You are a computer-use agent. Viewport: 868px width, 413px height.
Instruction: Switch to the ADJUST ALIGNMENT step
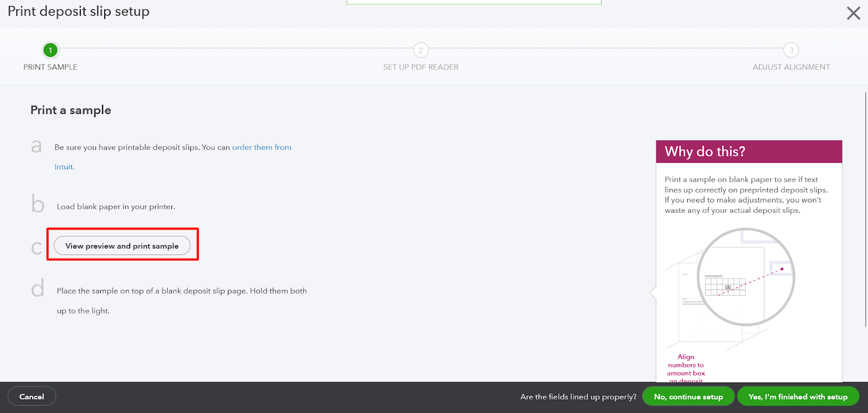click(x=791, y=67)
